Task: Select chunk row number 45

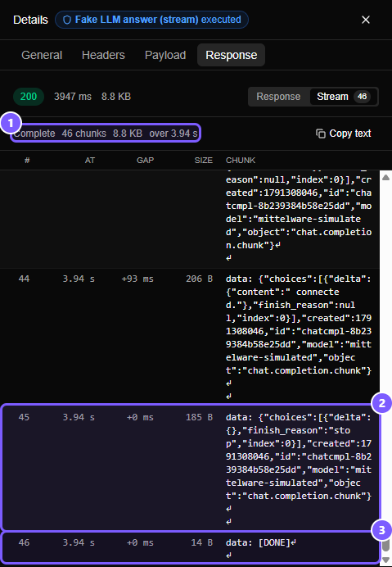Action: pyautogui.click(x=190, y=467)
